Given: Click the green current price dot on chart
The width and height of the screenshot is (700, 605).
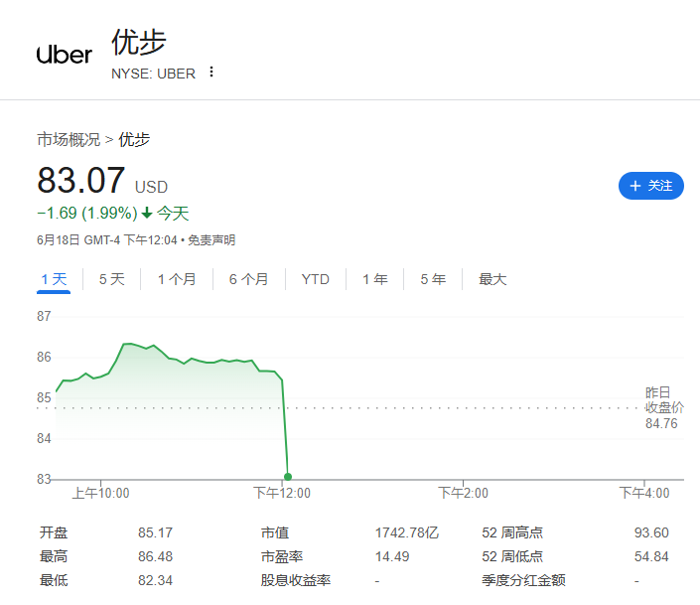Looking at the screenshot, I should (x=288, y=477).
